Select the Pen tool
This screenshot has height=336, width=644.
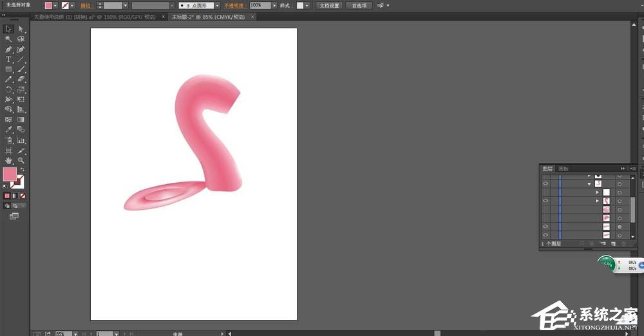pyautogui.click(x=9, y=49)
